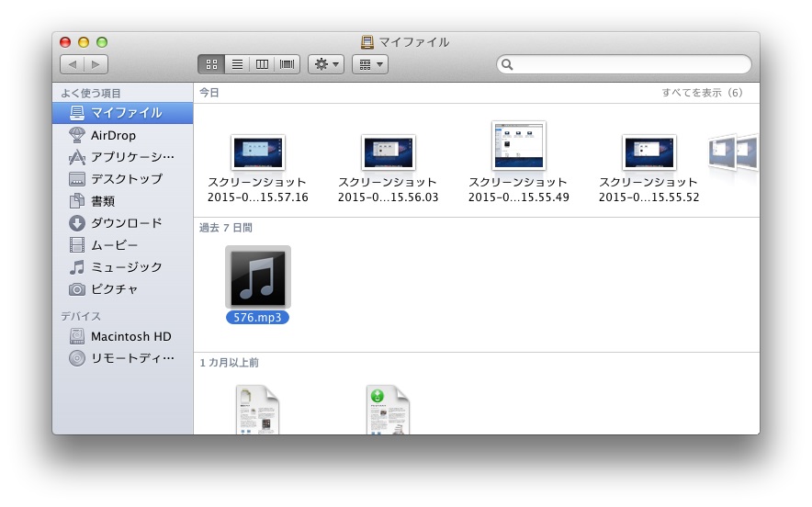This screenshot has width=812, height=507.
Task: Switch to icon view
Action: [x=211, y=64]
